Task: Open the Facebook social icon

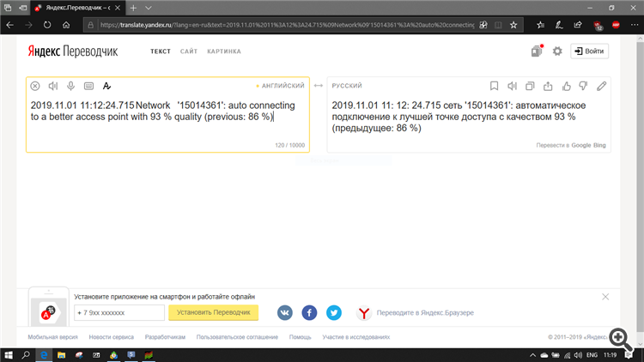Action: tap(309, 313)
